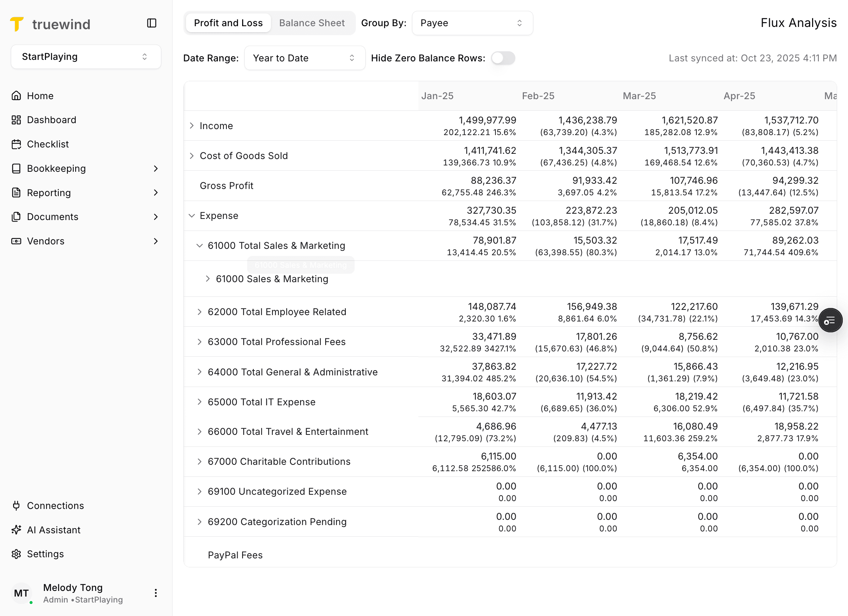Image resolution: width=848 pixels, height=616 pixels.
Task: Open the Home section in the sidebar
Action: point(40,95)
